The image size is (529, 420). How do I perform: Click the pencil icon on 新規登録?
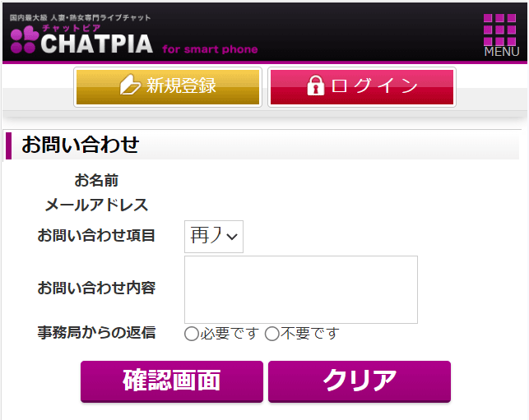click(130, 85)
